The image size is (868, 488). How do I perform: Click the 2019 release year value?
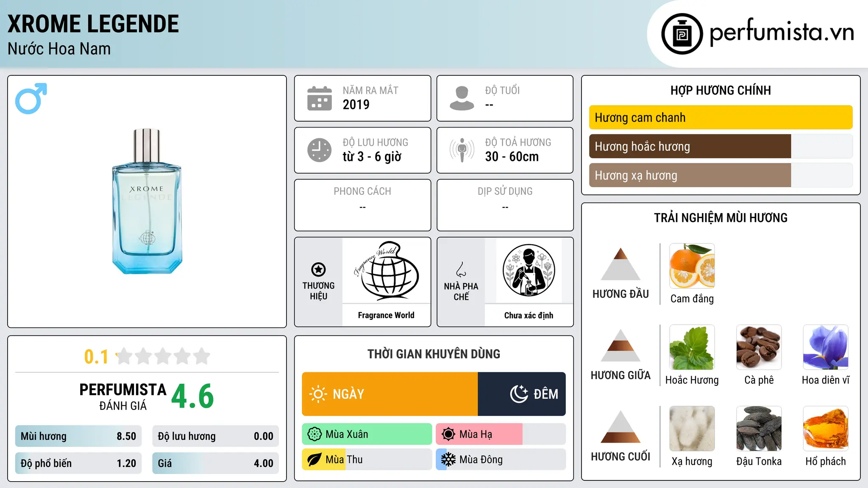click(x=356, y=105)
